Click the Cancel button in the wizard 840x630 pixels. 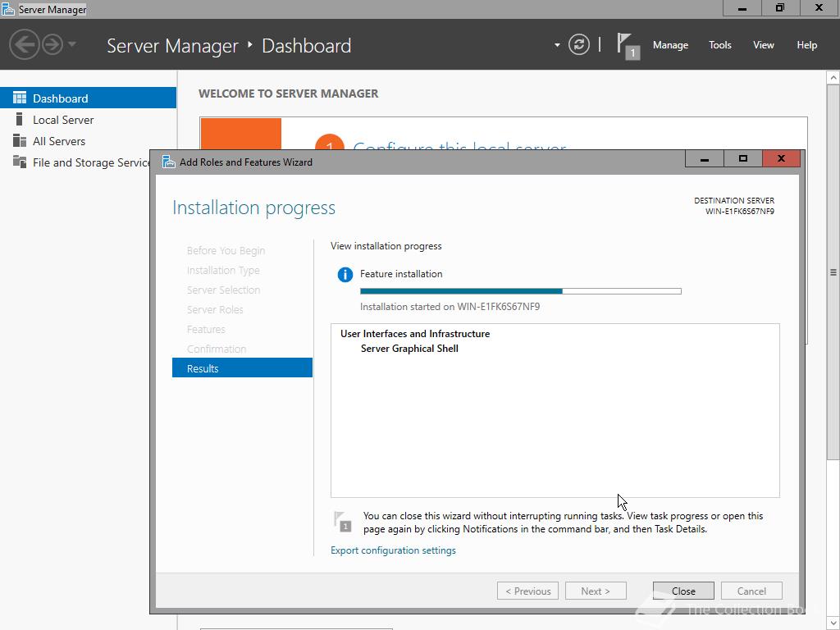point(751,591)
